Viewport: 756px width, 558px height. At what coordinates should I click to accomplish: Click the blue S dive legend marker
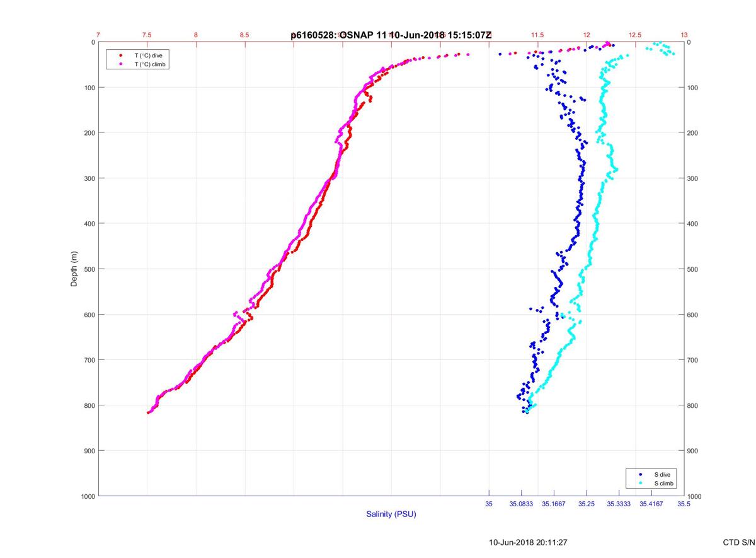pyautogui.click(x=640, y=474)
